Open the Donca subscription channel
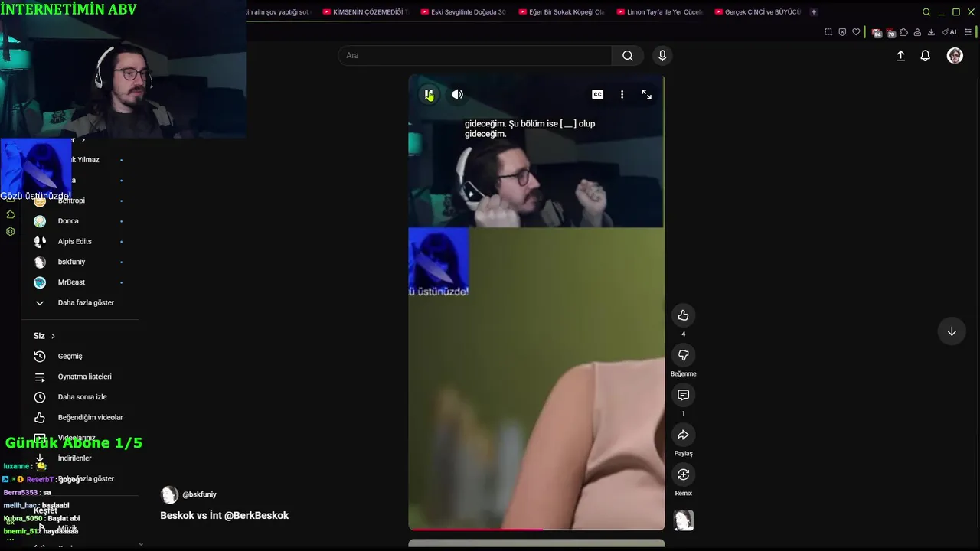The image size is (980, 551). [80, 221]
